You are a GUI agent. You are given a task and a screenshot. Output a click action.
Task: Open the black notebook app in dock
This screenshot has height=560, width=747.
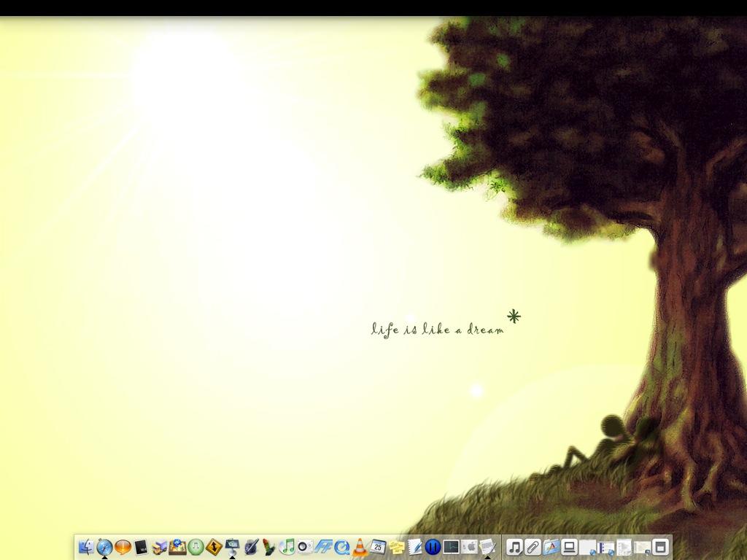pyautogui.click(x=141, y=547)
